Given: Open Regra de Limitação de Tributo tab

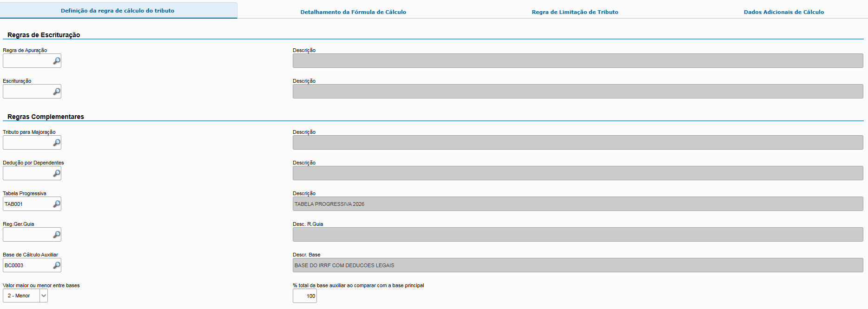Looking at the screenshot, I should [575, 12].
